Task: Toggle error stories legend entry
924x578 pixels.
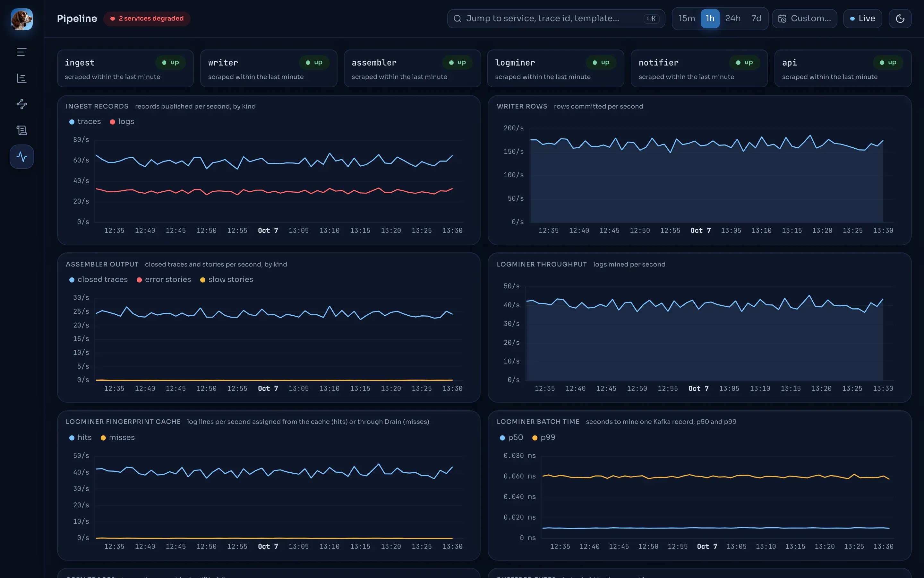Action: pyautogui.click(x=163, y=279)
